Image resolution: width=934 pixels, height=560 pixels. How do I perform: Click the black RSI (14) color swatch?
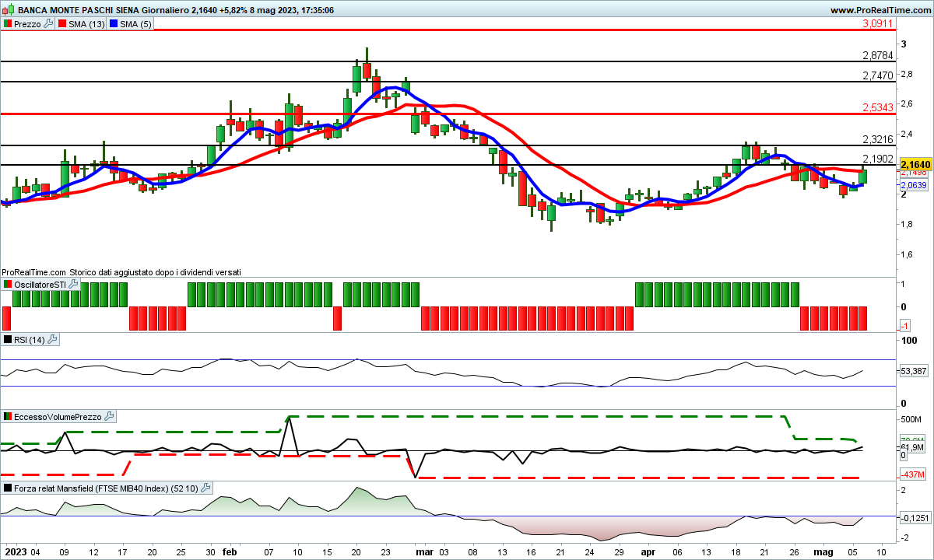[x=8, y=339]
